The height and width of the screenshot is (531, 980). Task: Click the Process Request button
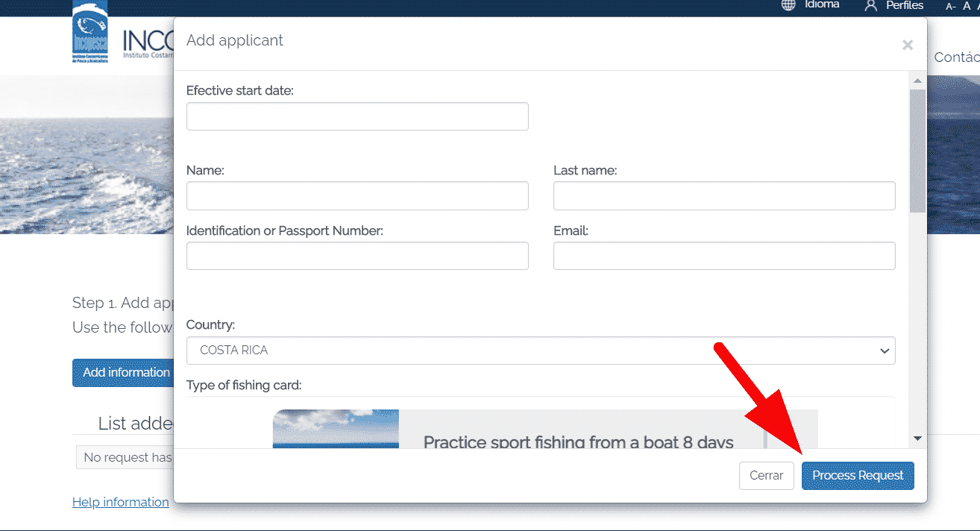[x=858, y=475]
